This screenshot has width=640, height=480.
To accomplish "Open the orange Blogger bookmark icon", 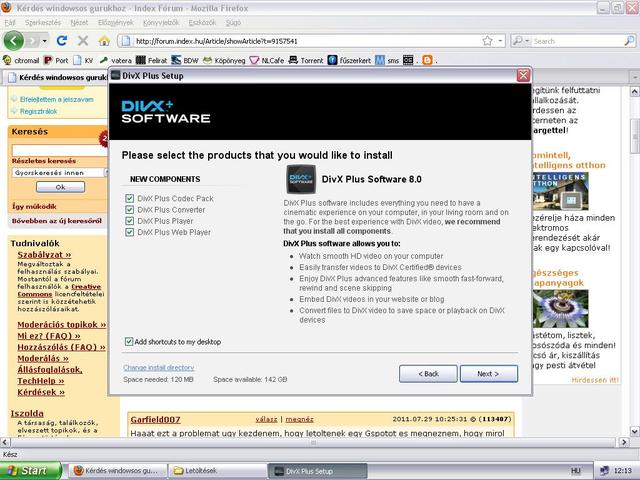I will tap(427, 60).
